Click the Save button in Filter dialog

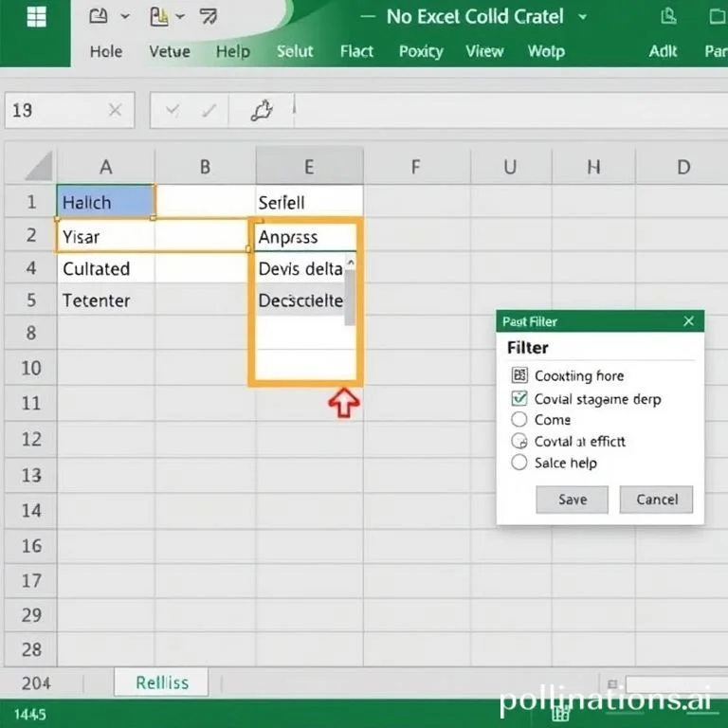572,500
